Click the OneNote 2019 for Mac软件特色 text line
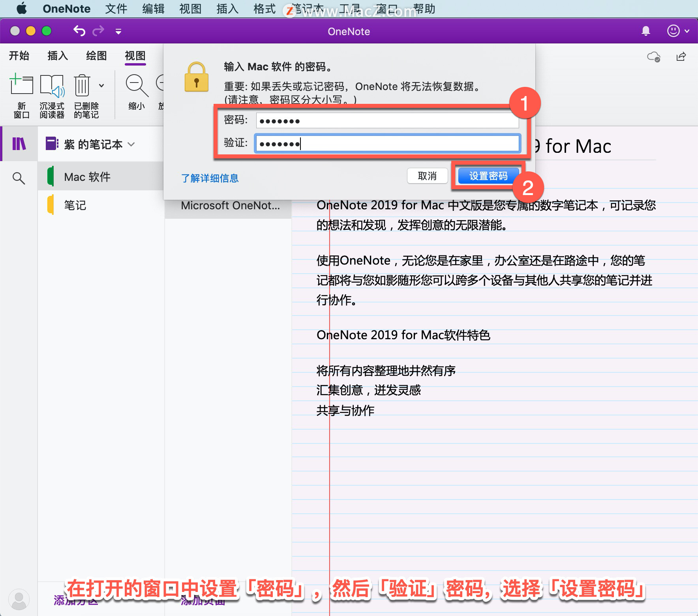The image size is (698, 616). [403, 335]
